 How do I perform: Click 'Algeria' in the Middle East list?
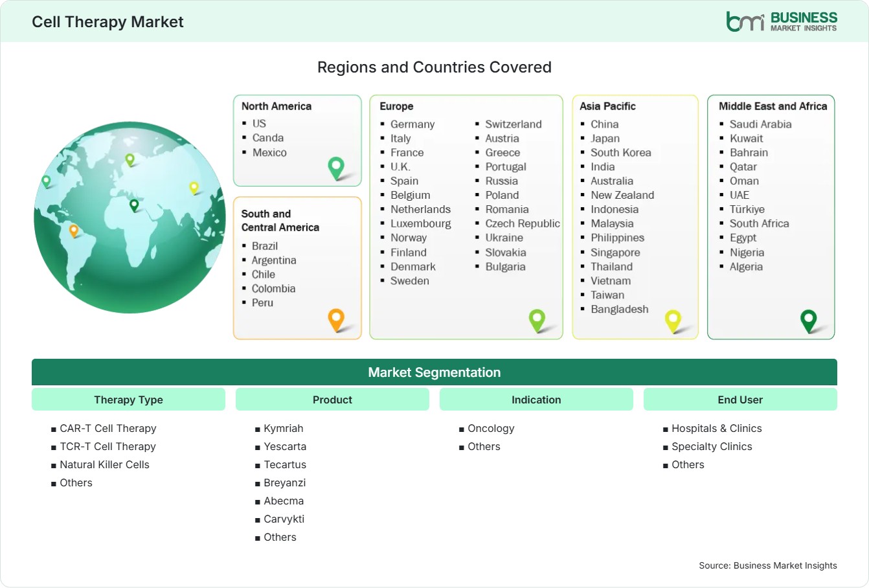(x=746, y=267)
